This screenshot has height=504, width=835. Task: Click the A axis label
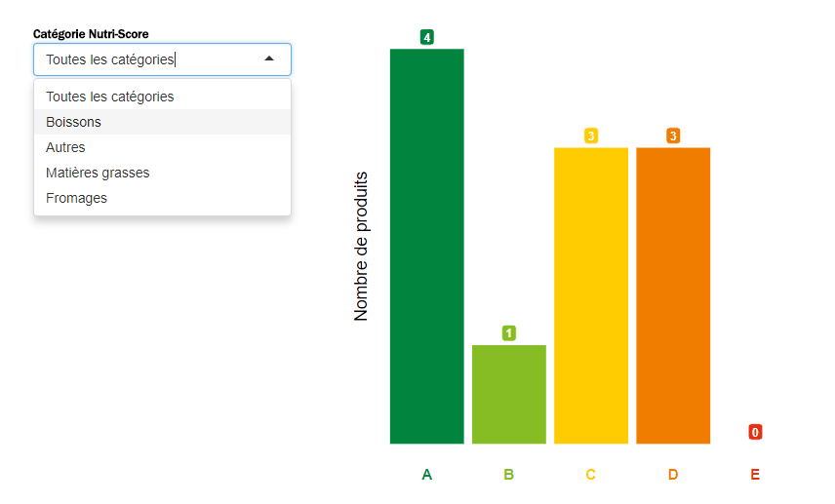426,475
